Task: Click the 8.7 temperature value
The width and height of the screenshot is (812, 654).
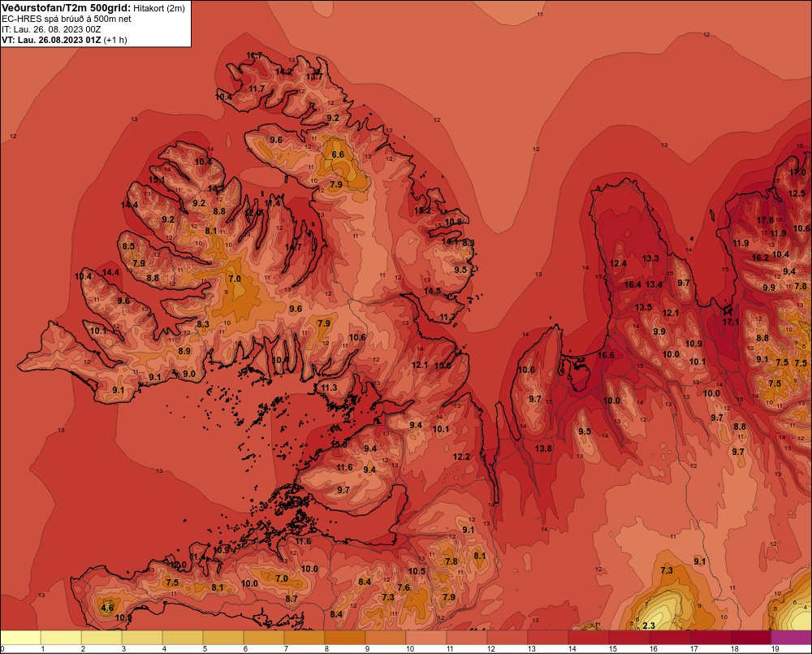Action: point(292,599)
